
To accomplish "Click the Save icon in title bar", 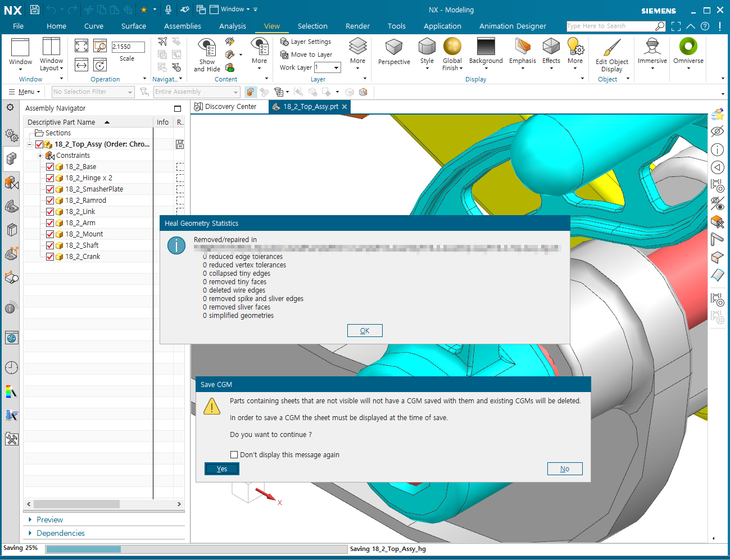I will click(x=35, y=10).
